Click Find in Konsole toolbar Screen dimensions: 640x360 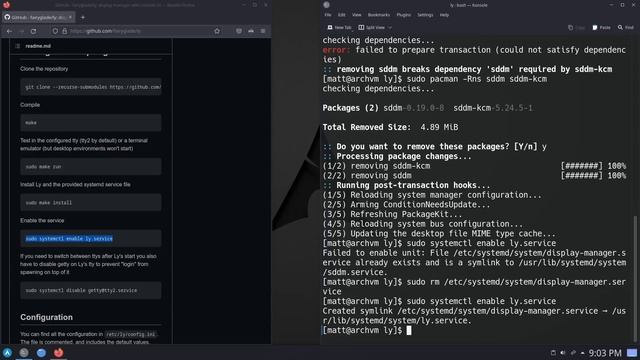pos(626,27)
